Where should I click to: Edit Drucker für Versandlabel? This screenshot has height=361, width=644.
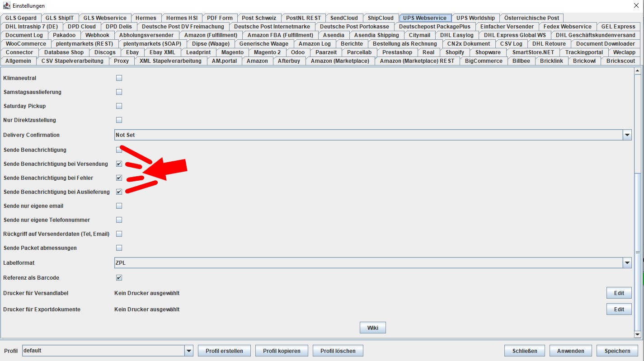tap(619, 293)
